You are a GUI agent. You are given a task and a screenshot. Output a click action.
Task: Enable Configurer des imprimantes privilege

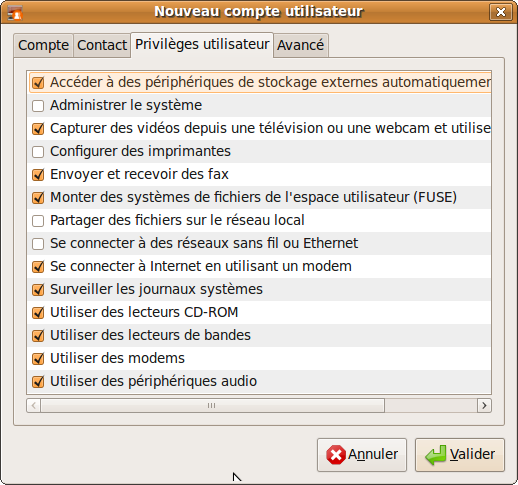tap(38, 152)
